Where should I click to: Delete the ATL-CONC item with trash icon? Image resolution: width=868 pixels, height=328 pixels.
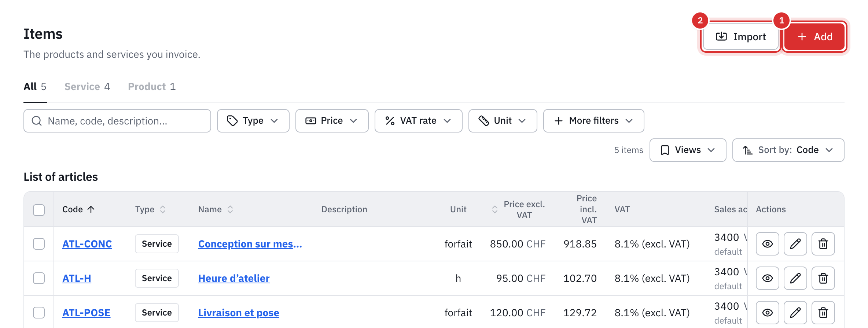[823, 244]
